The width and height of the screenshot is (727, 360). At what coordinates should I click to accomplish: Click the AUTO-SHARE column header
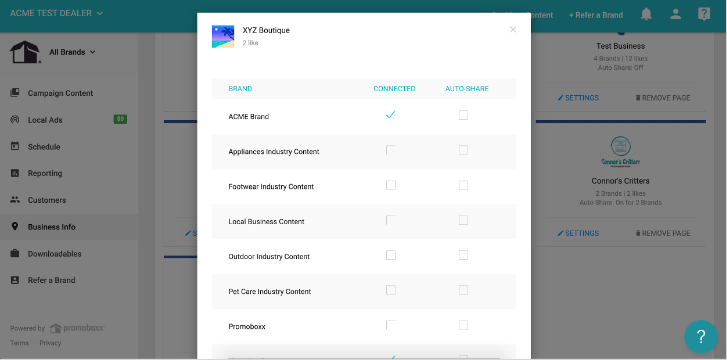click(x=467, y=89)
